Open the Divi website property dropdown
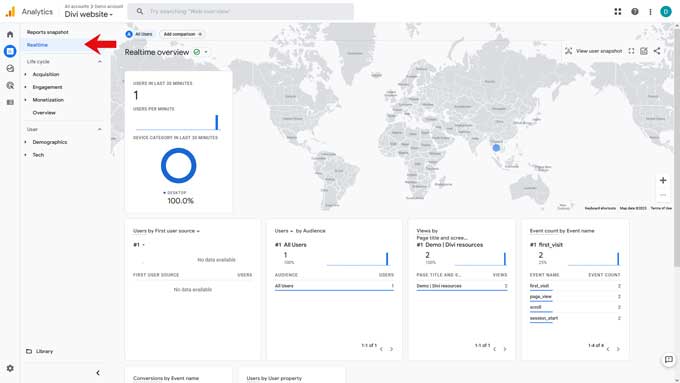680x383 pixels. pyautogui.click(x=89, y=14)
